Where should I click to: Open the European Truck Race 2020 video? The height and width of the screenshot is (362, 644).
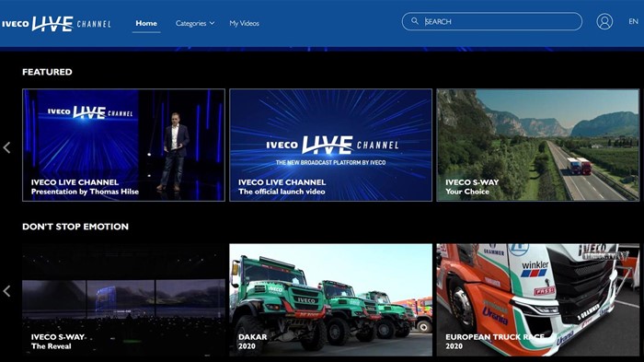pyautogui.click(x=537, y=300)
